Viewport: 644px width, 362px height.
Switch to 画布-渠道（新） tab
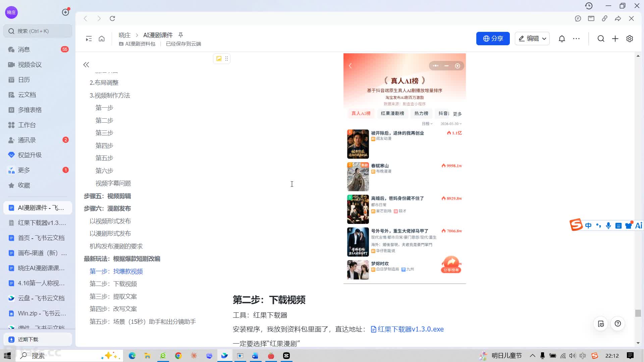click(x=38, y=253)
